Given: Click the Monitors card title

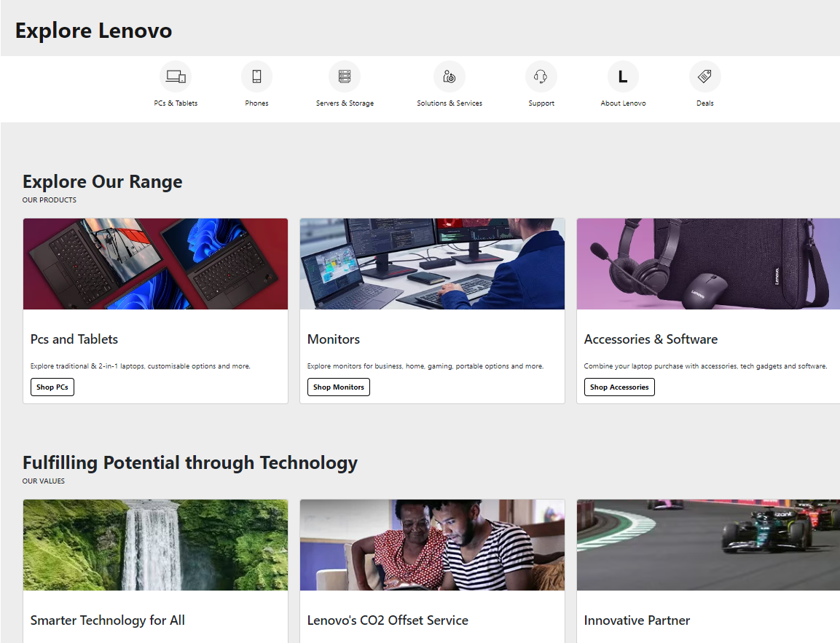Looking at the screenshot, I should pyautogui.click(x=334, y=339).
